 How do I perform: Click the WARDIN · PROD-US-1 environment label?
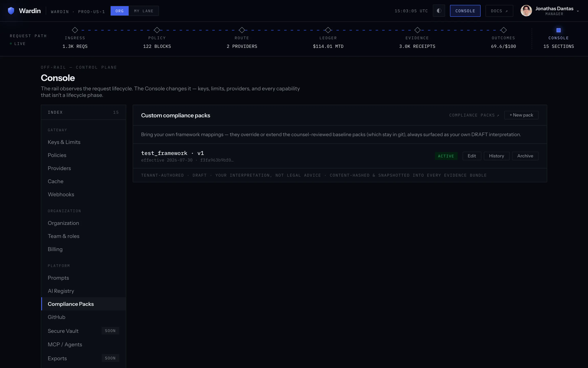[x=78, y=12]
